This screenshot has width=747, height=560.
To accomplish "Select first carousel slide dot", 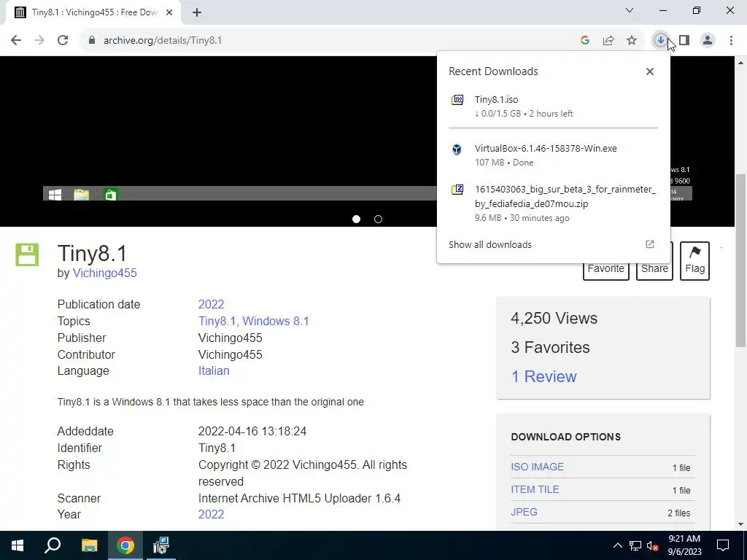I will (356, 219).
